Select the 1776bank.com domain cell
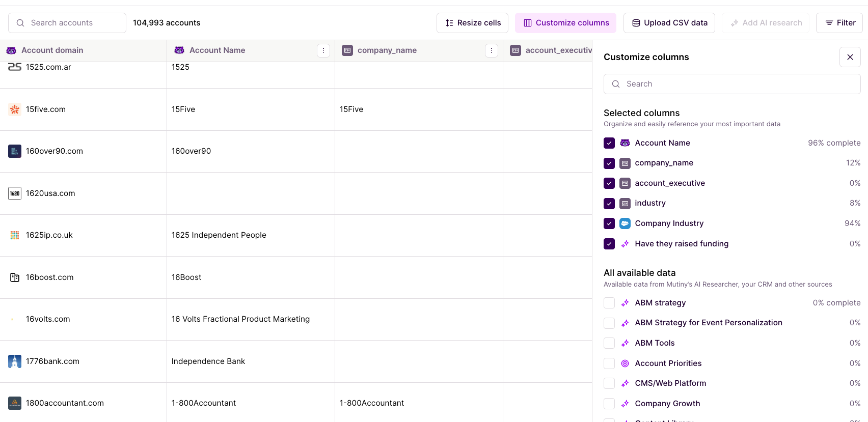 click(84, 361)
